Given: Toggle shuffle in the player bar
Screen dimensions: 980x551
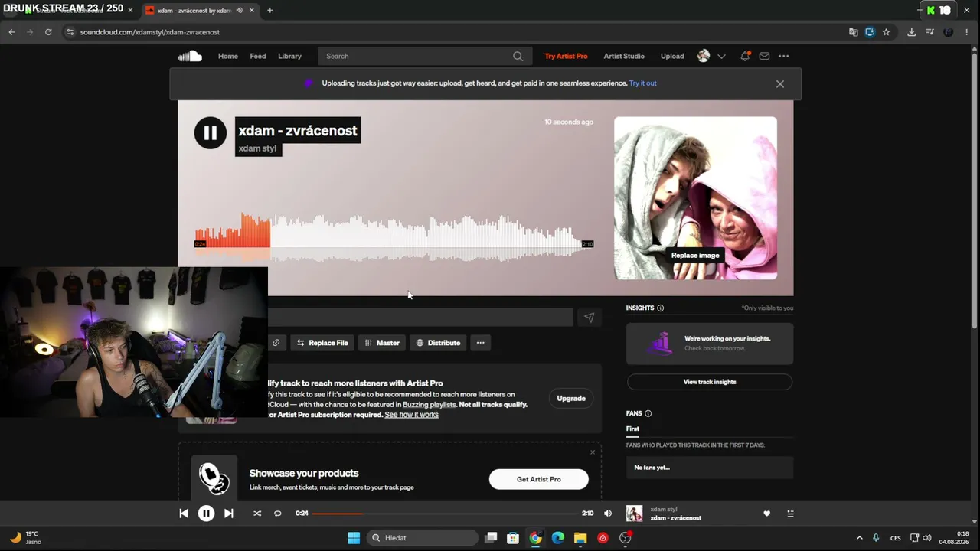Looking at the screenshot, I should pos(257,514).
